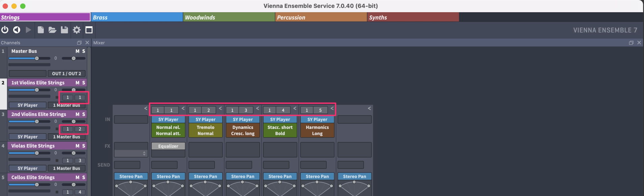Open the Woodwinds tab
644x196 pixels.
229,17
